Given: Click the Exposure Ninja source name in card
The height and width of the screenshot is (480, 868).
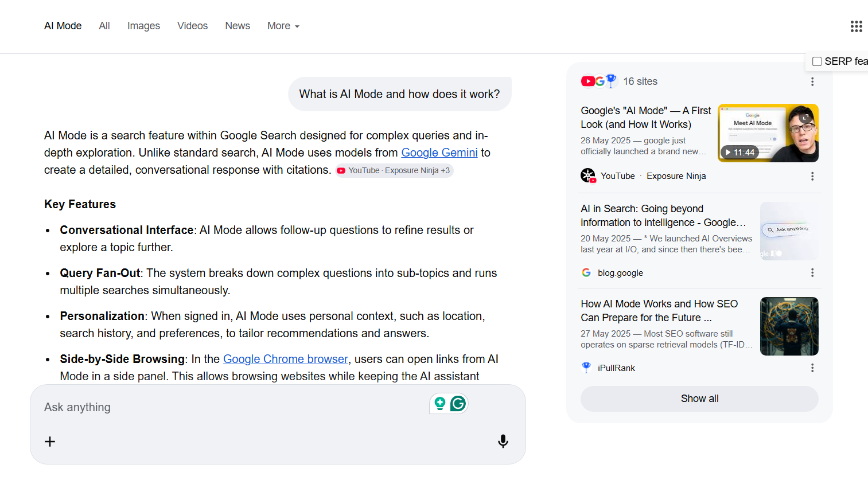Looking at the screenshot, I should point(676,176).
